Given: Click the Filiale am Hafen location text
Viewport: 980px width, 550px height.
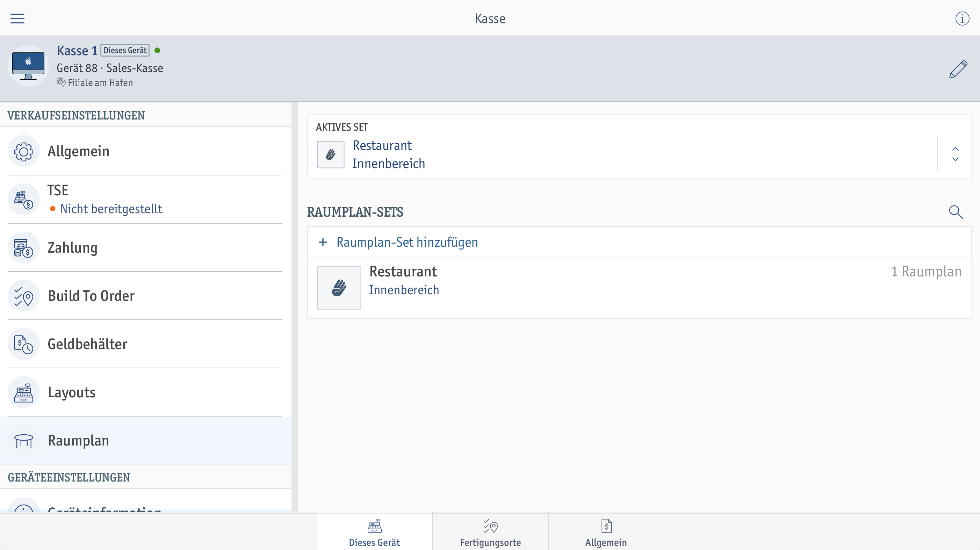Looking at the screenshot, I should pyautogui.click(x=100, y=82).
